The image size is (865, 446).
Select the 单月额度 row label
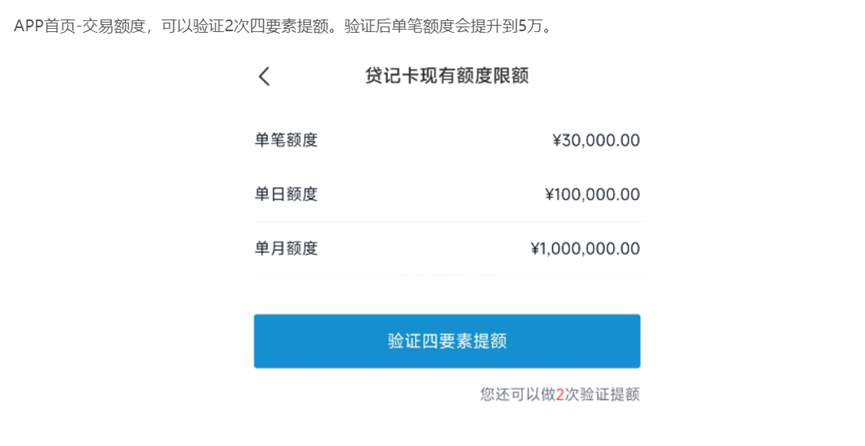286,248
